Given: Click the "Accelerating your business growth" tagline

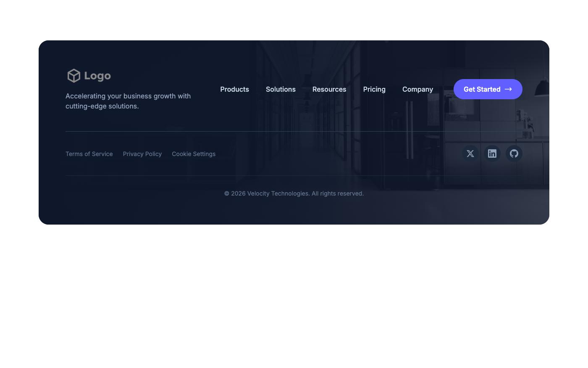Looking at the screenshot, I should [x=128, y=101].
